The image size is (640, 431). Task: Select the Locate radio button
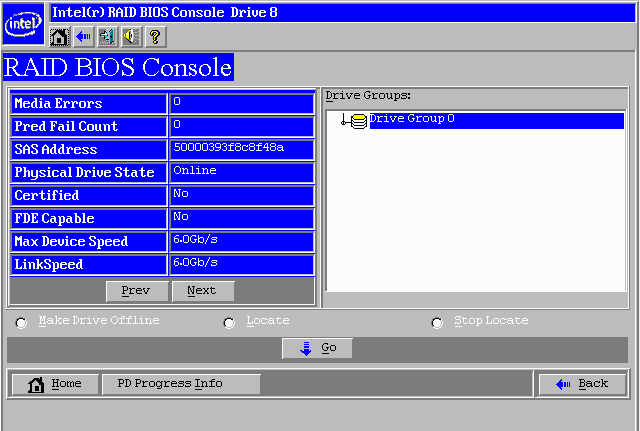pos(229,323)
